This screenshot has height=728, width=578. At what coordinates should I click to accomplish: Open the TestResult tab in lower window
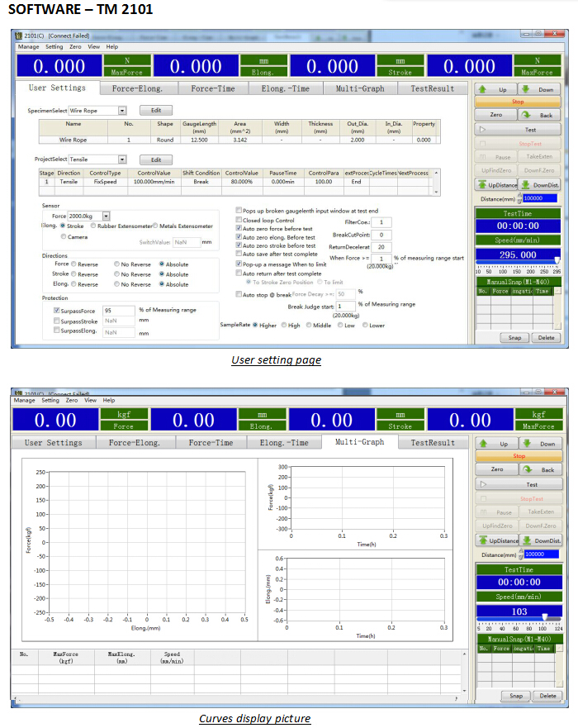432,443
